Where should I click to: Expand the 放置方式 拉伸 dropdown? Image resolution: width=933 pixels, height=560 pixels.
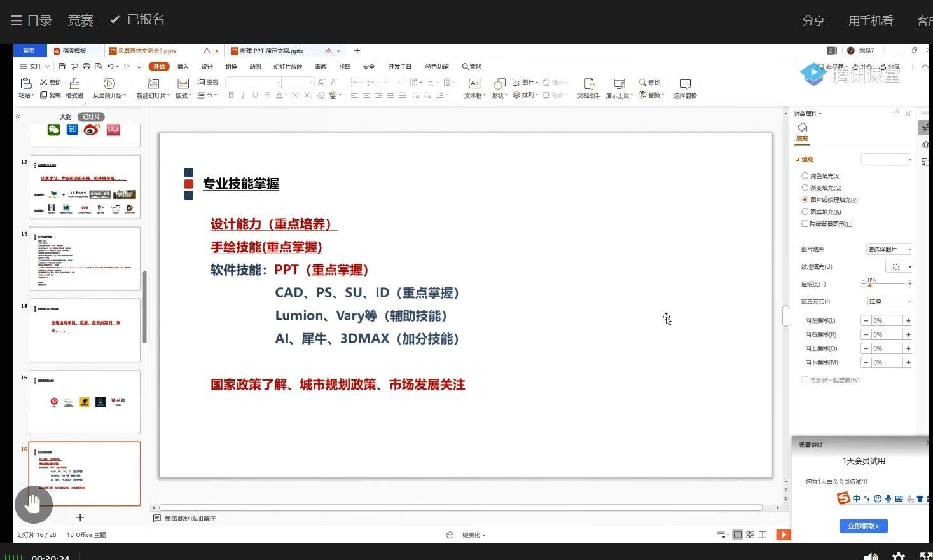coord(890,301)
